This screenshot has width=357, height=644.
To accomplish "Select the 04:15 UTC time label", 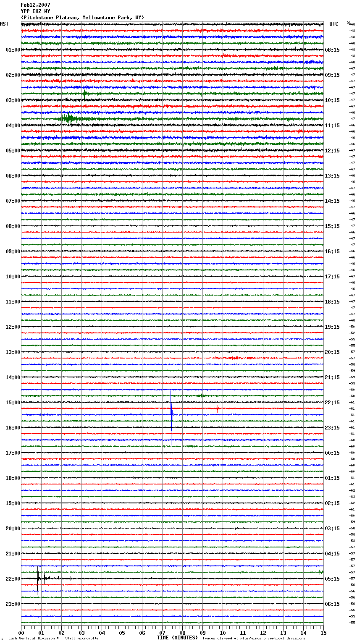I will click(x=332, y=554).
